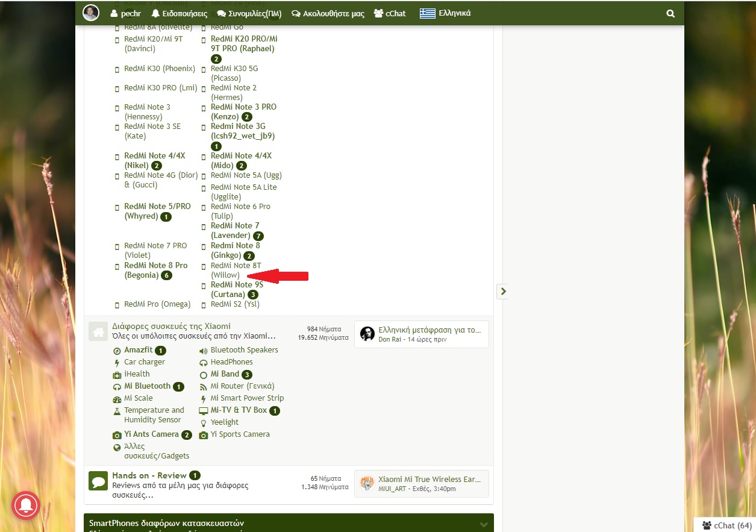
Task: Click the globe icon for Άλλες συσκευές/Gadgets
Action: point(117,447)
